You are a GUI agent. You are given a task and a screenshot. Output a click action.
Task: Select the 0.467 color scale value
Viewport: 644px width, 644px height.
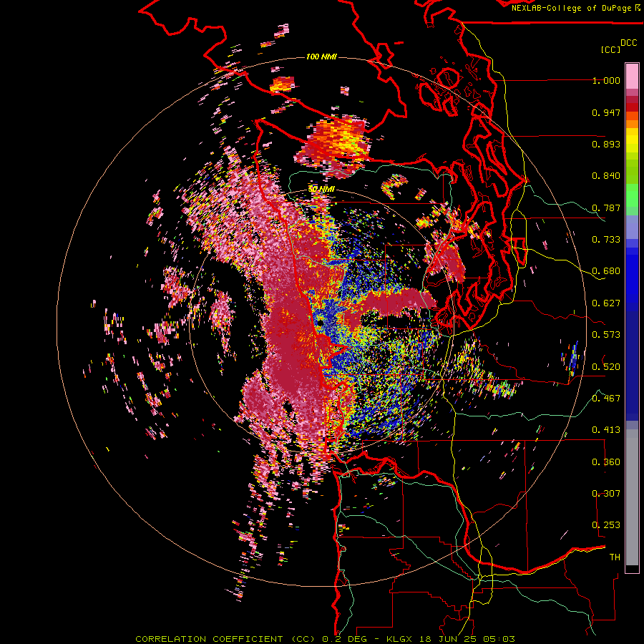coord(606,399)
